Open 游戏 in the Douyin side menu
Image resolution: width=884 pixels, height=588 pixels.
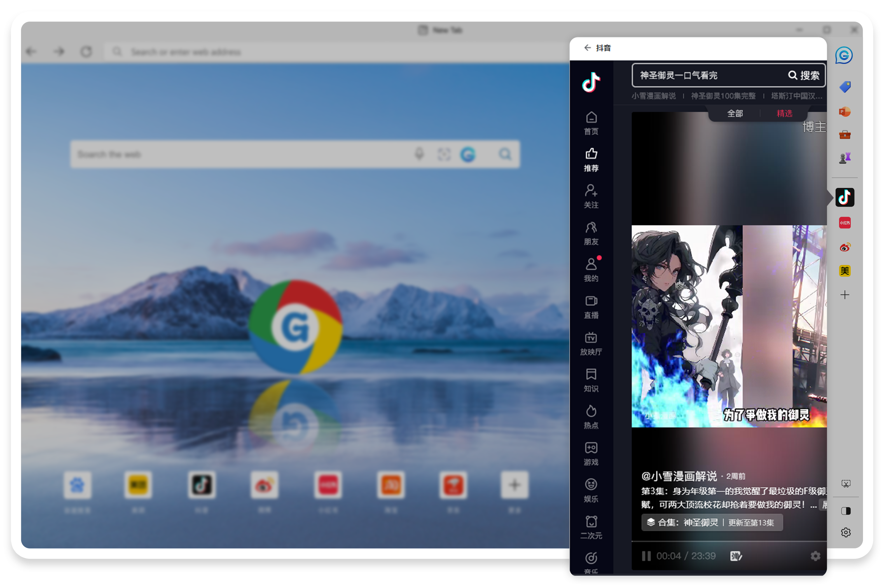[591, 454]
